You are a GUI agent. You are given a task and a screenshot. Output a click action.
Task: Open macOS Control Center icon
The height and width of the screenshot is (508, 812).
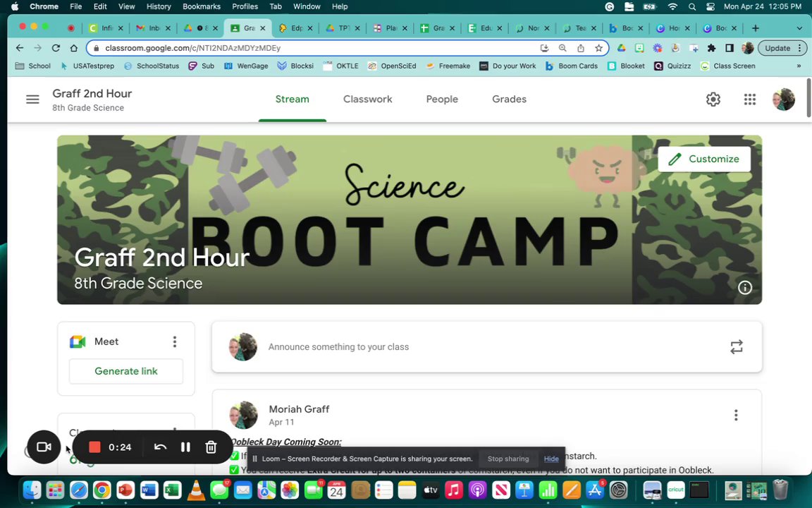coord(710,6)
